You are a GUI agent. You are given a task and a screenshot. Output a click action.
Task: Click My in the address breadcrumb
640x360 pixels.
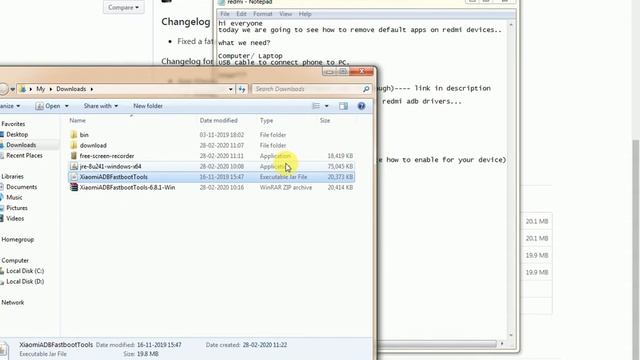pyautogui.click(x=40, y=89)
